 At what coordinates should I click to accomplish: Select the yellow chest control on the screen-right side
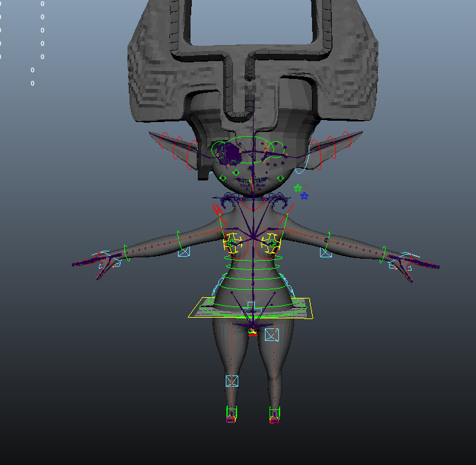click(271, 243)
